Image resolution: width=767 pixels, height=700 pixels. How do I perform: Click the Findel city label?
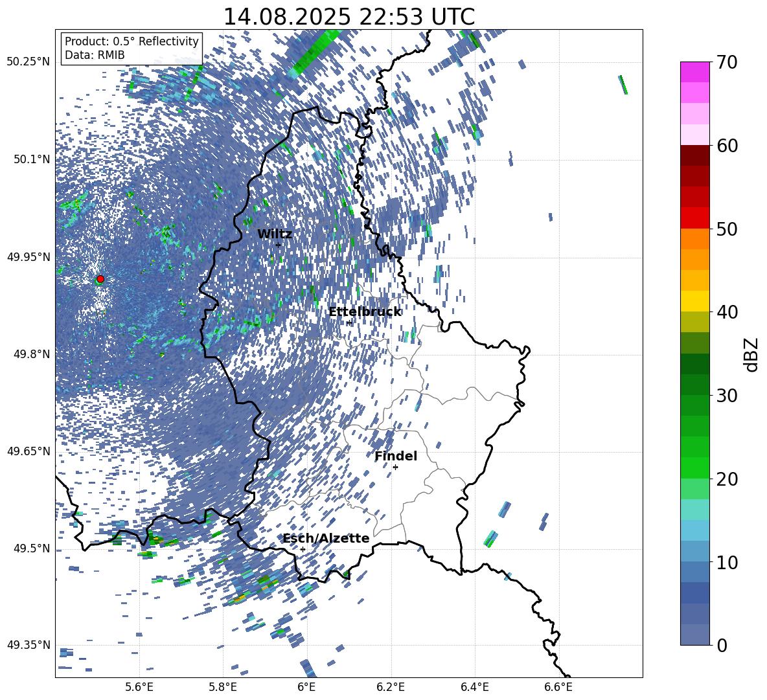[396, 456]
